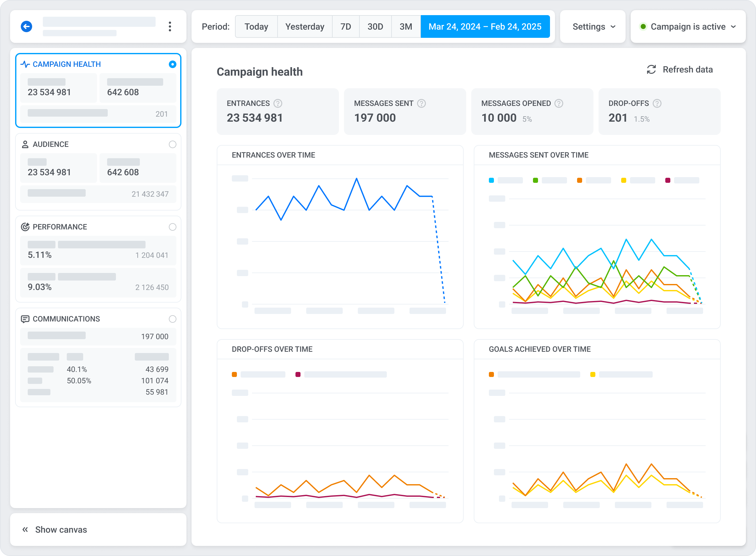Select the Communications radio button
The height and width of the screenshot is (556, 756).
[172, 319]
